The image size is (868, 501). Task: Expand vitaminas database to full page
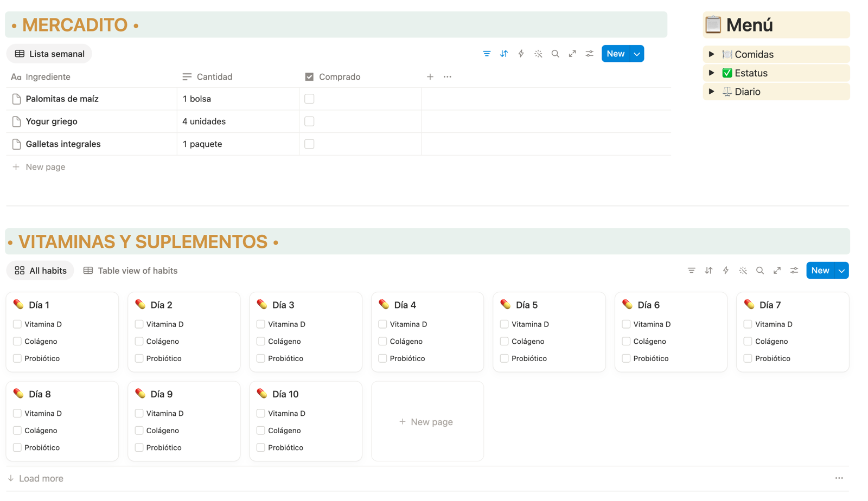(777, 271)
